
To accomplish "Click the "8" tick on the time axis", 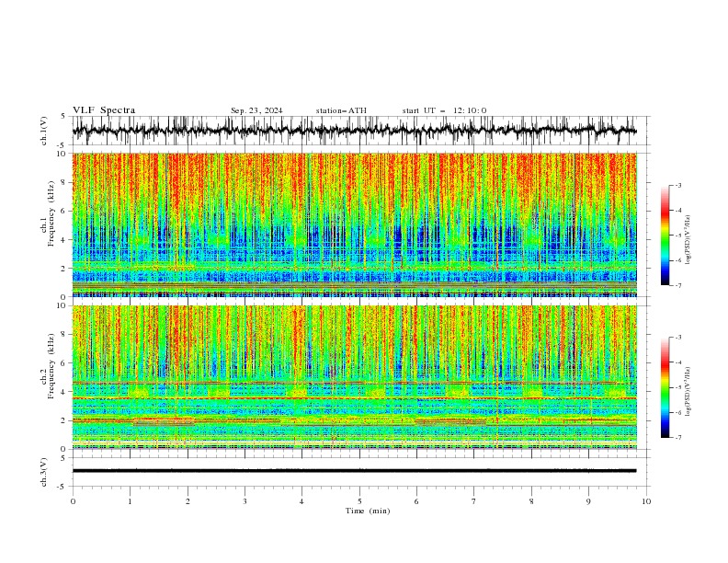I will [x=531, y=501].
